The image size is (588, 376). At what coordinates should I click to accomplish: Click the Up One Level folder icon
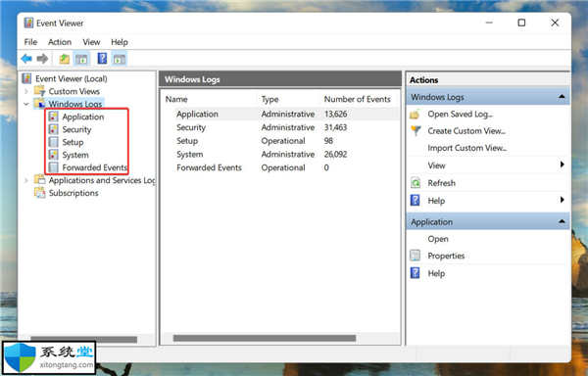64,59
